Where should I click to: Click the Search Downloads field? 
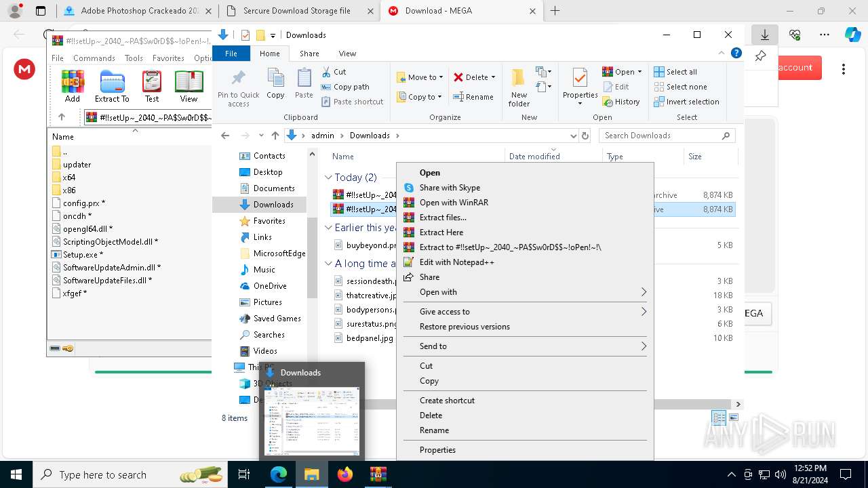coord(667,136)
